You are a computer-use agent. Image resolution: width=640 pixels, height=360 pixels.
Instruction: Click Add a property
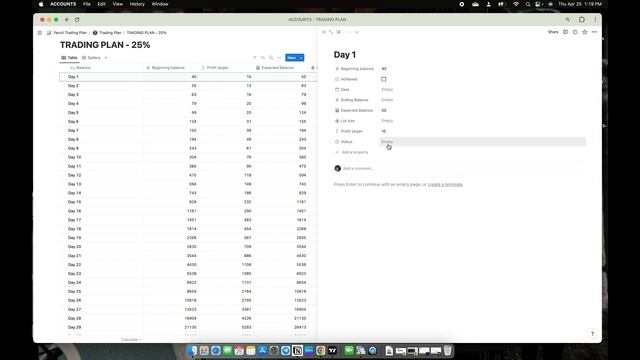click(352, 152)
